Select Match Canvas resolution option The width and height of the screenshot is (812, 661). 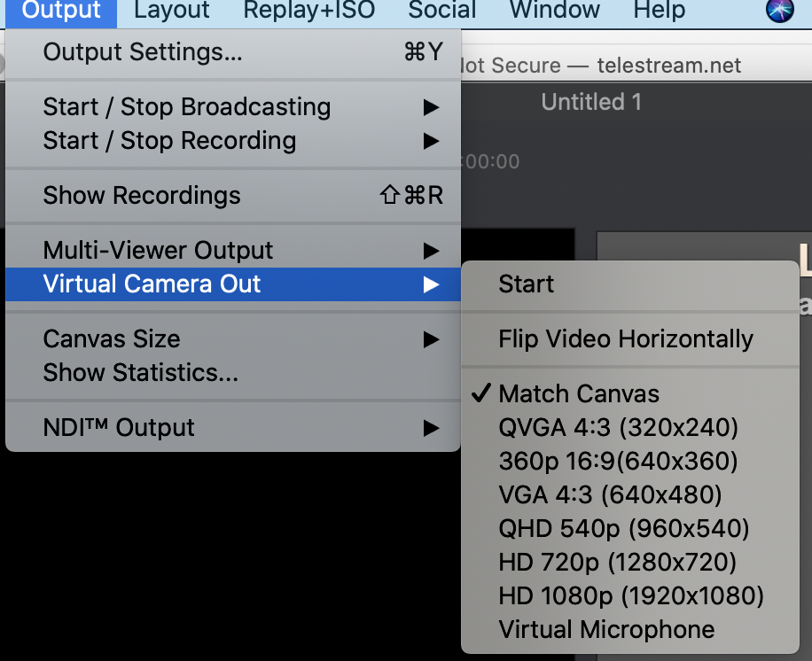pyautogui.click(x=630, y=394)
